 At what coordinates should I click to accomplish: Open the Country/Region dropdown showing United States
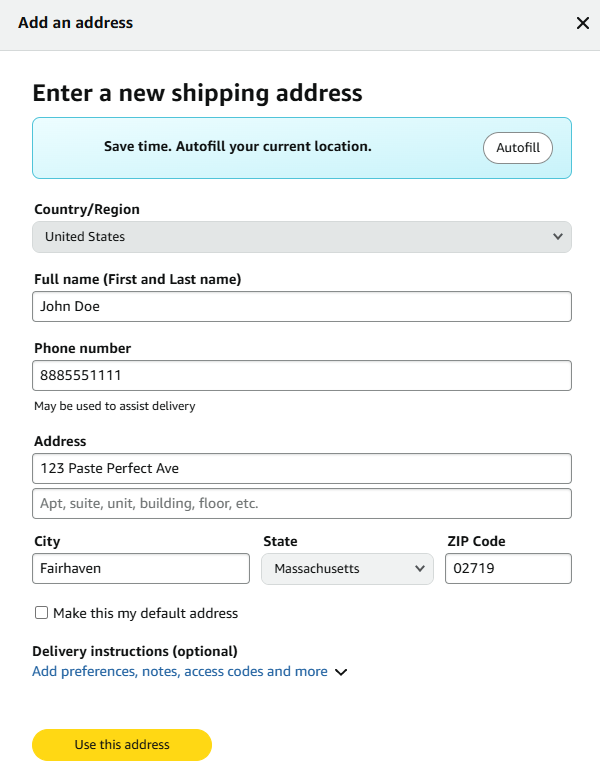[300, 237]
